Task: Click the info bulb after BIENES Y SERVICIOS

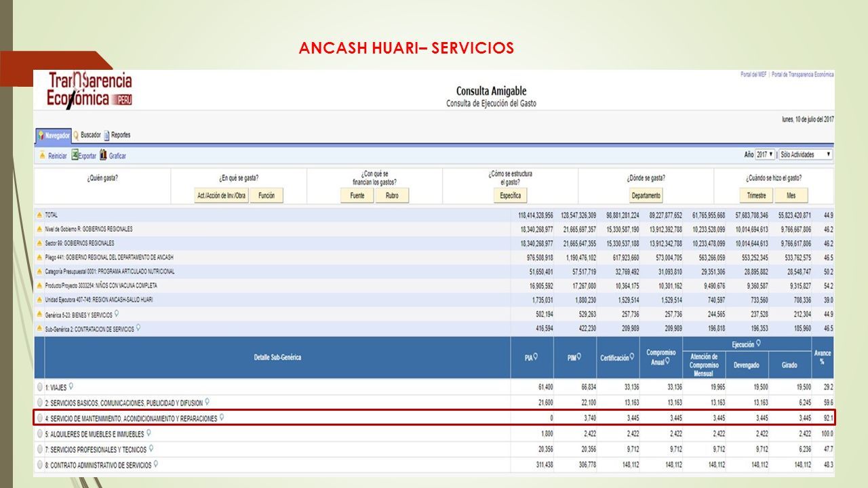Action: [117, 314]
